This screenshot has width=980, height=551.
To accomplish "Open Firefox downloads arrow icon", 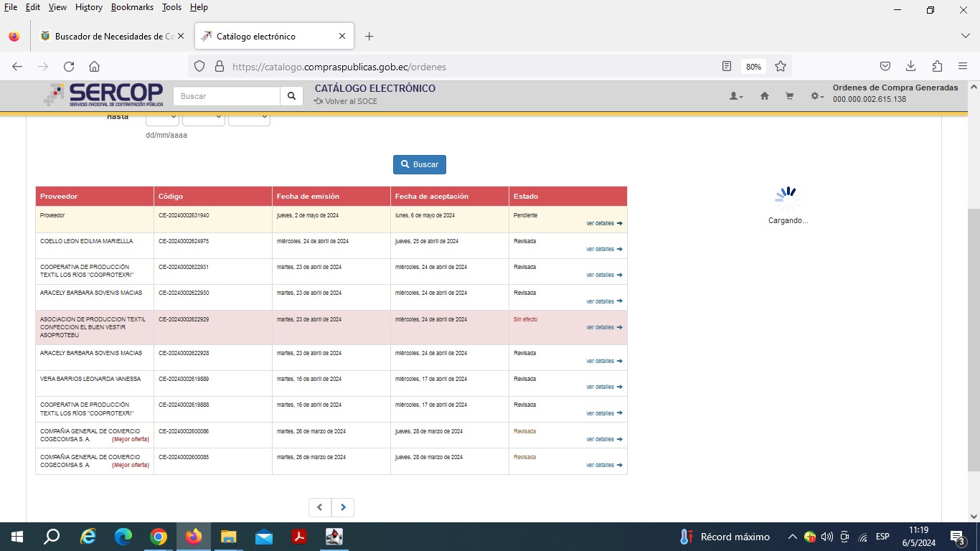I will (x=910, y=67).
